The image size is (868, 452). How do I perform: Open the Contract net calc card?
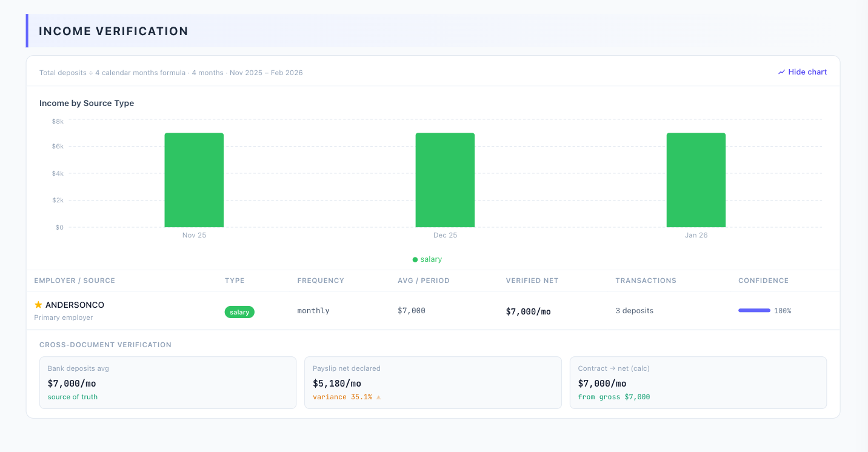click(698, 382)
